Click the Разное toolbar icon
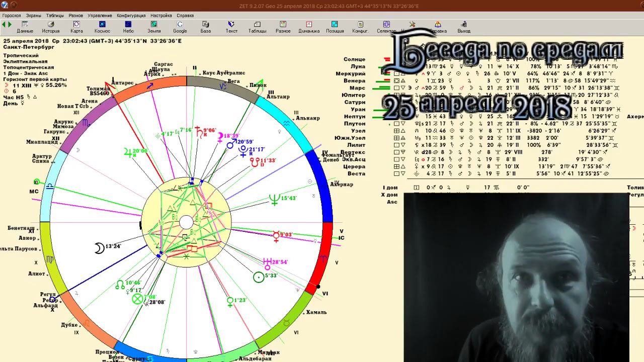 point(283,27)
